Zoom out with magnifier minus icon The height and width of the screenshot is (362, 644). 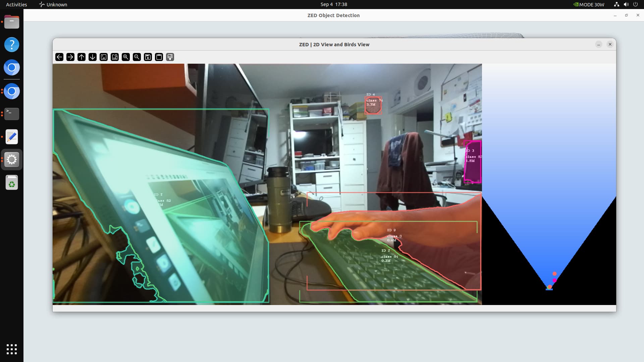pos(137,57)
